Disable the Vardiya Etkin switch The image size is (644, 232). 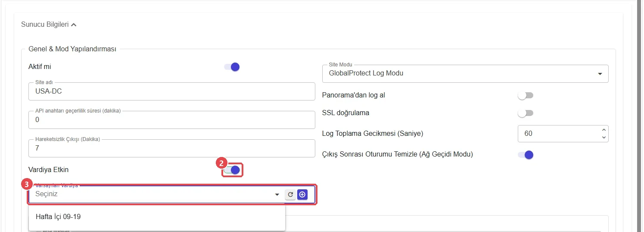coord(232,170)
